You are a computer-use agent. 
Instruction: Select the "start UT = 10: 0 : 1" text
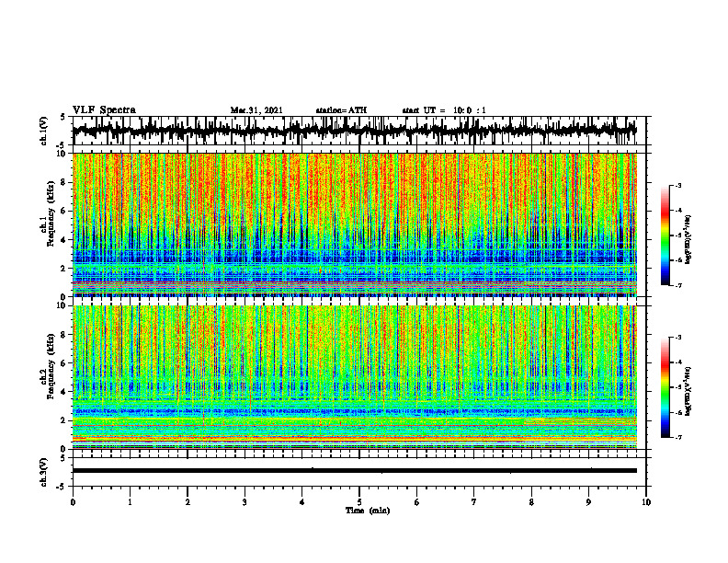click(x=444, y=110)
